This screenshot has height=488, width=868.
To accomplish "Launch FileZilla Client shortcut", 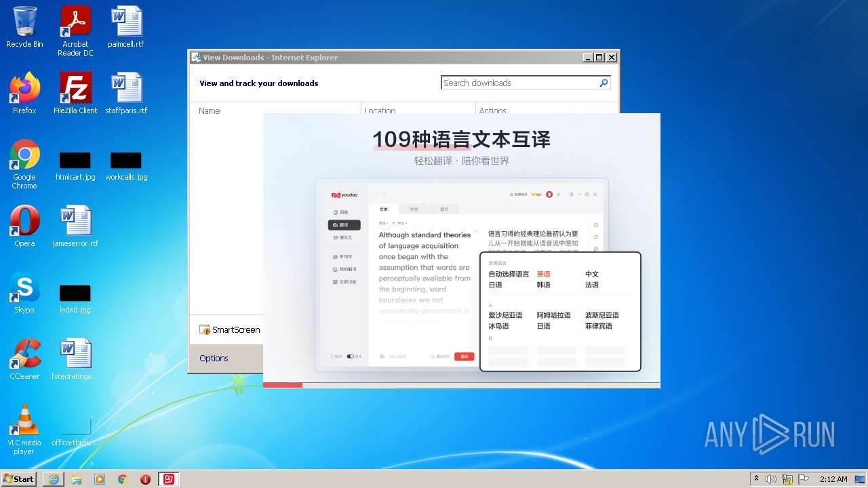I will [75, 94].
